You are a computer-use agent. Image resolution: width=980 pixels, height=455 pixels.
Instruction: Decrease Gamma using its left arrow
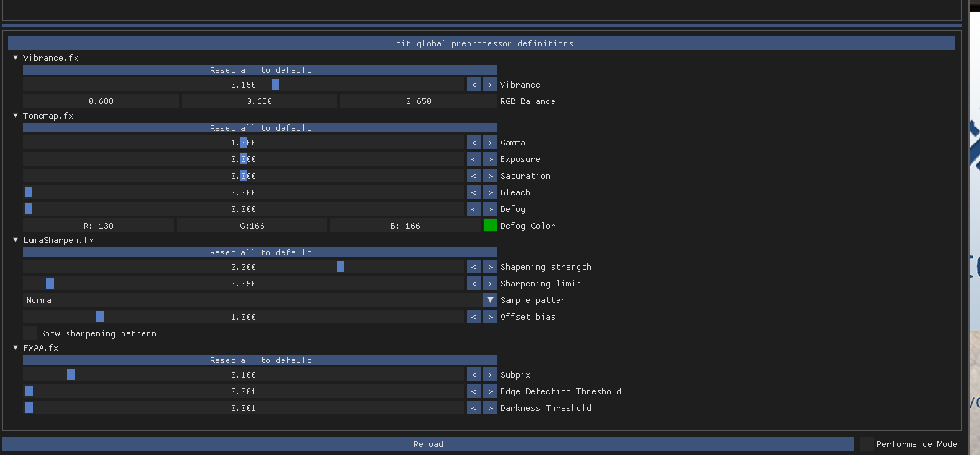(x=473, y=143)
